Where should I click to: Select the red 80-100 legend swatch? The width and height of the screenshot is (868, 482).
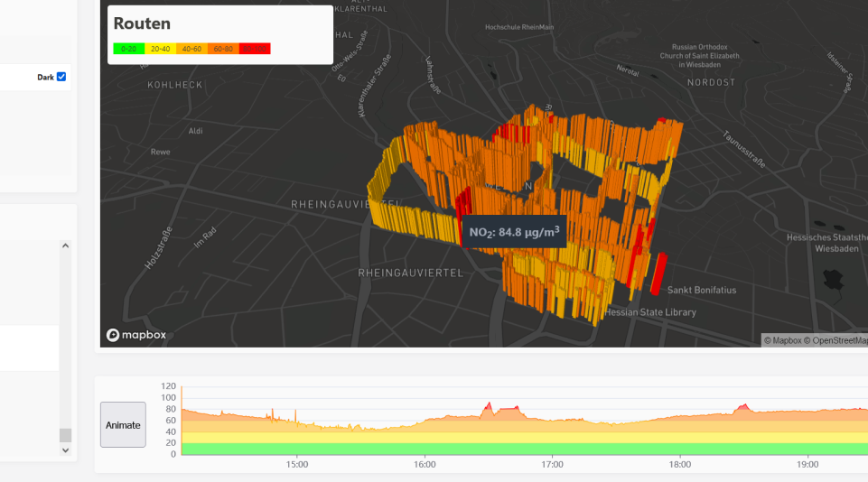255,49
